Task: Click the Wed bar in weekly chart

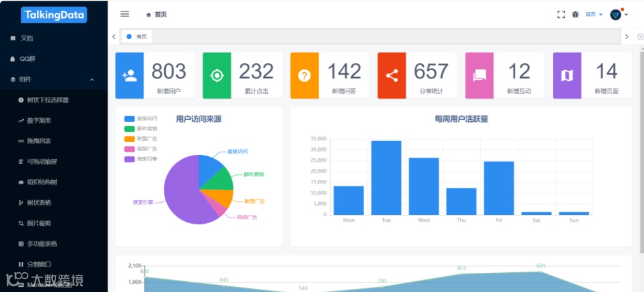Action: [424, 186]
